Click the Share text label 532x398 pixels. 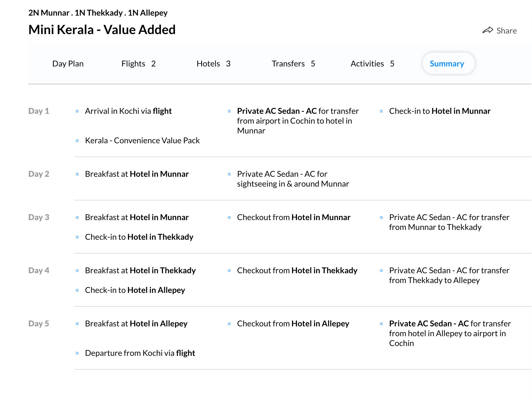507,31
